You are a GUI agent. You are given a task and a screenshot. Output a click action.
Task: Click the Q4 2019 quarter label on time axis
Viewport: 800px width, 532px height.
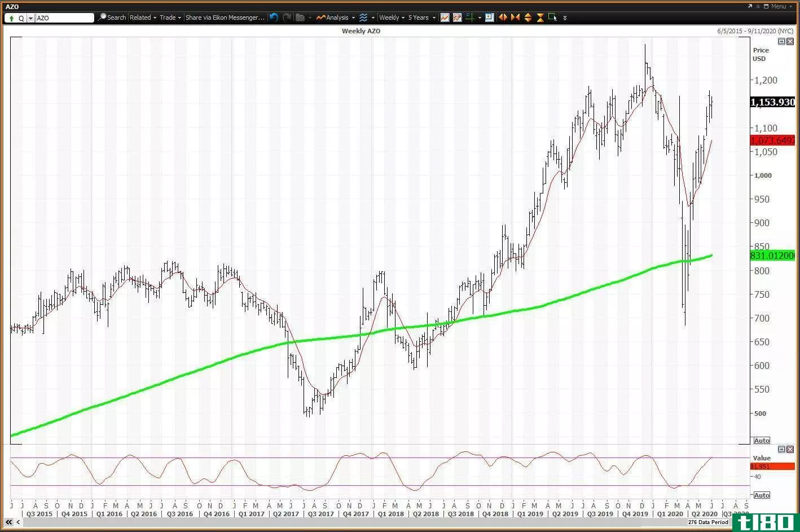click(635, 514)
